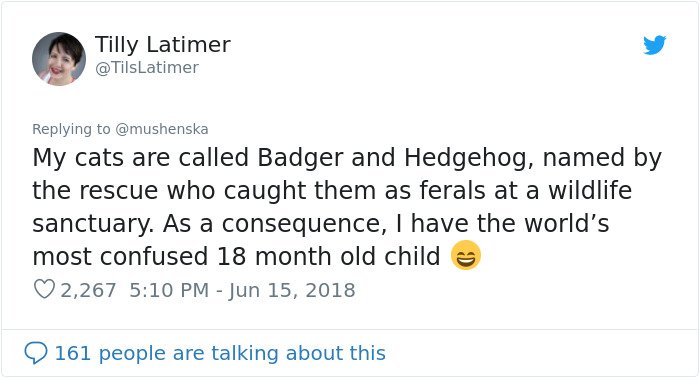Click the word "consequence" in the tweet

click(300, 224)
